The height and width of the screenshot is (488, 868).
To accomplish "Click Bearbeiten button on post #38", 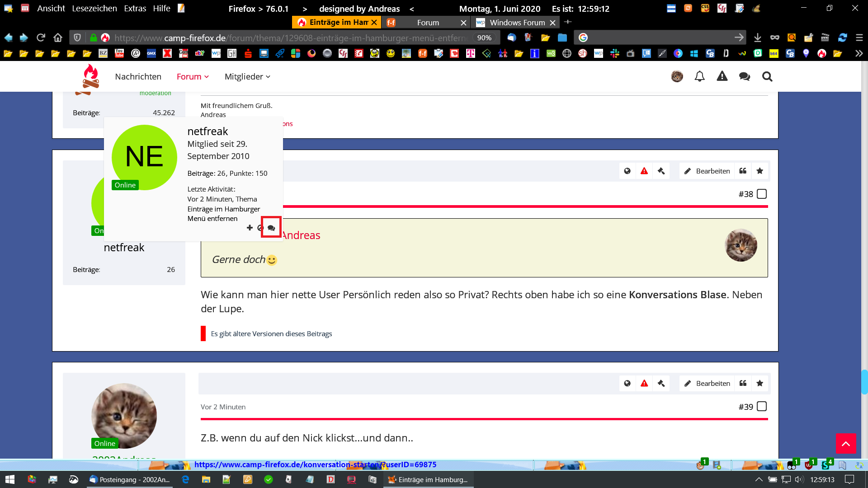I will (x=707, y=171).
